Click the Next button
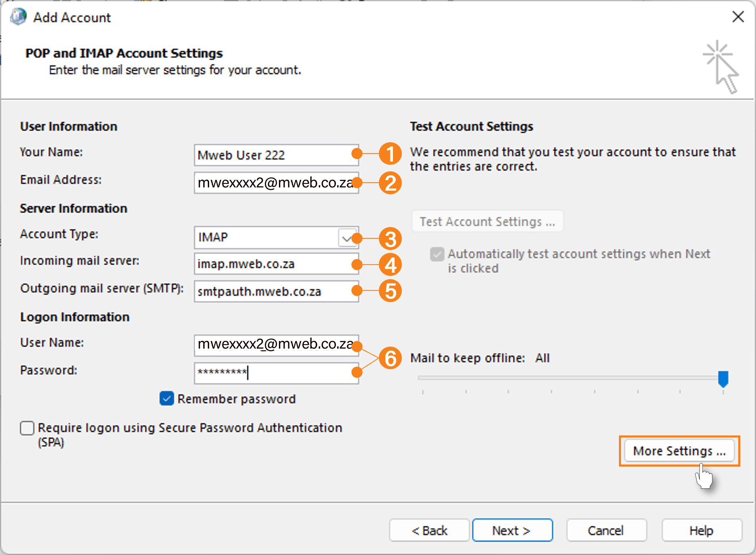This screenshot has width=756, height=555. (512, 530)
